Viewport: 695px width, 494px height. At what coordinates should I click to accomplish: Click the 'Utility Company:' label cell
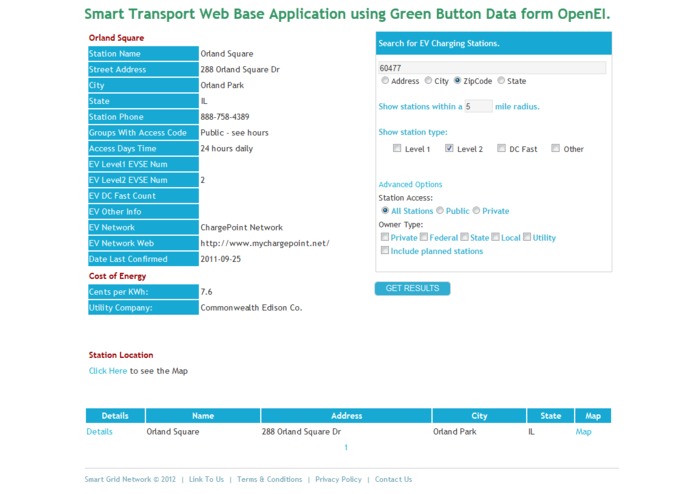tap(143, 308)
